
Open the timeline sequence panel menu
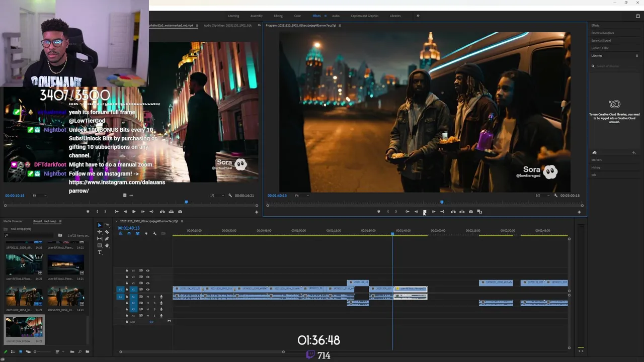[182, 221]
